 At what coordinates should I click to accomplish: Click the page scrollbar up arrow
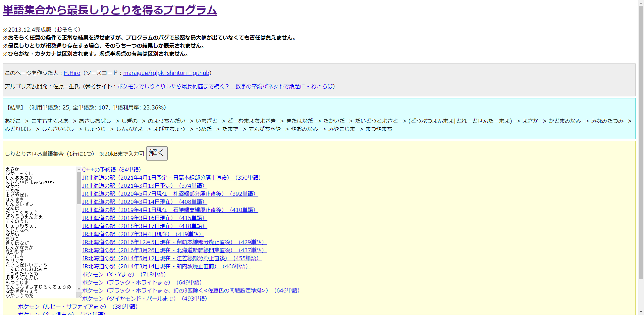pos(641,3)
